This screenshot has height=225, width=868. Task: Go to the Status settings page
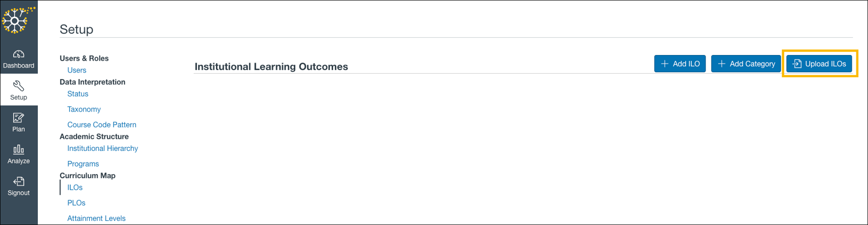(x=78, y=94)
